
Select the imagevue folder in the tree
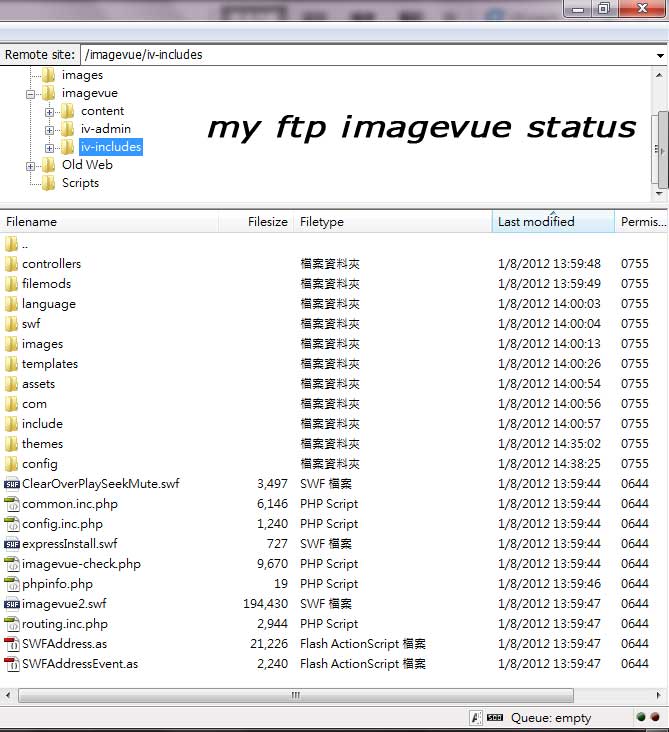pos(90,93)
